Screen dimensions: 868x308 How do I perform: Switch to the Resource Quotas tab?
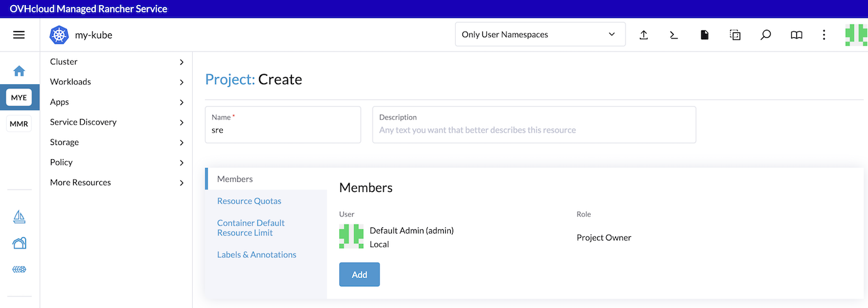(x=249, y=201)
